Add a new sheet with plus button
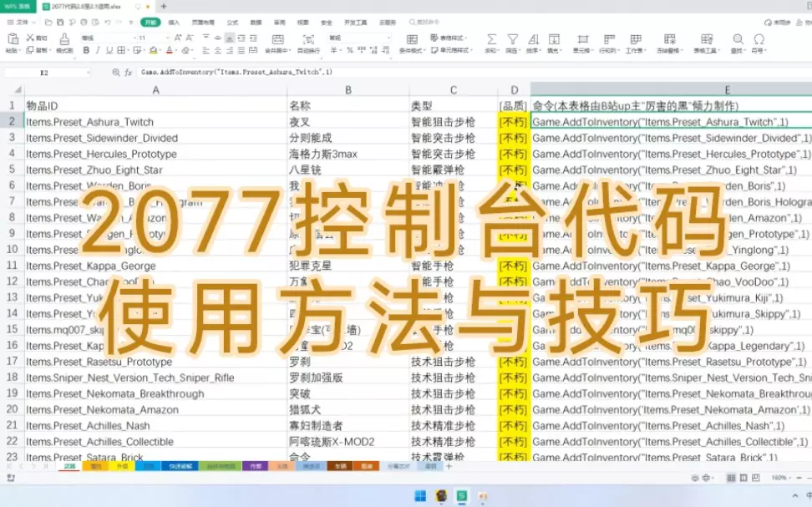Screen dimensions: 812x507 point(449,466)
